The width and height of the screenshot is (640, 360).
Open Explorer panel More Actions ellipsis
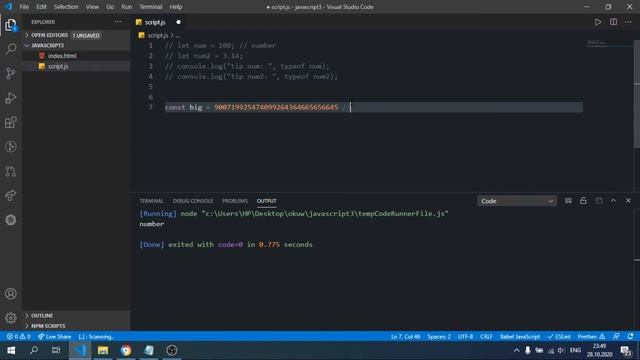(118, 22)
